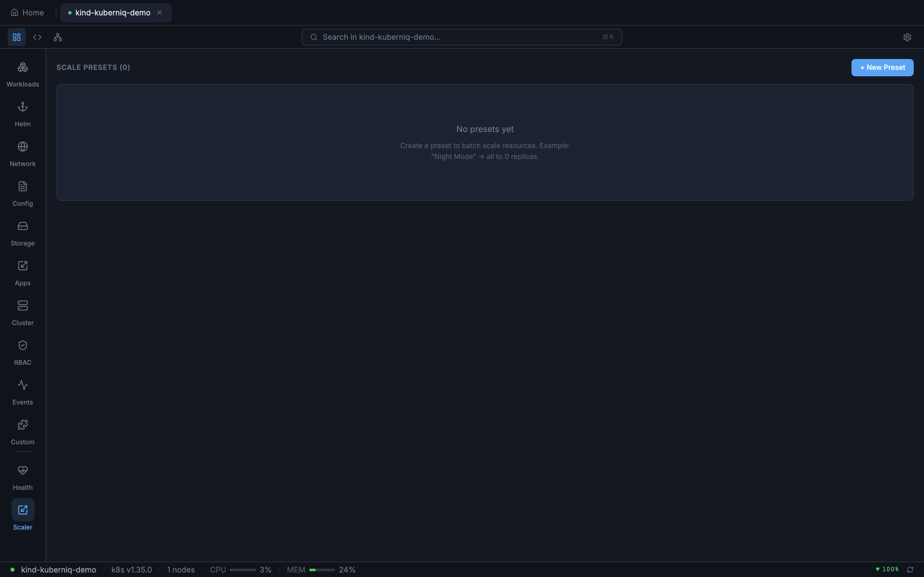
Task: Open the Custom puzzle-piece section
Action: pyautogui.click(x=22, y=431)
